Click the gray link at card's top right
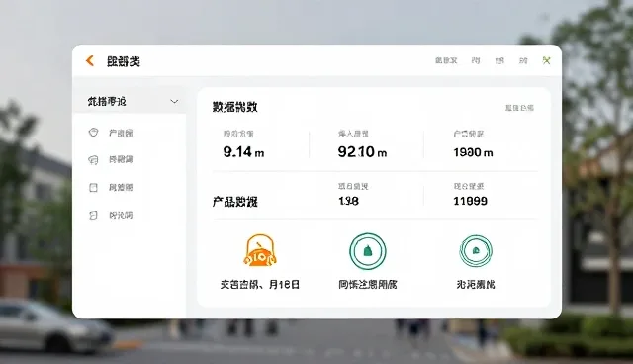The height and width of the screenshot is (364, 633). 519,108
